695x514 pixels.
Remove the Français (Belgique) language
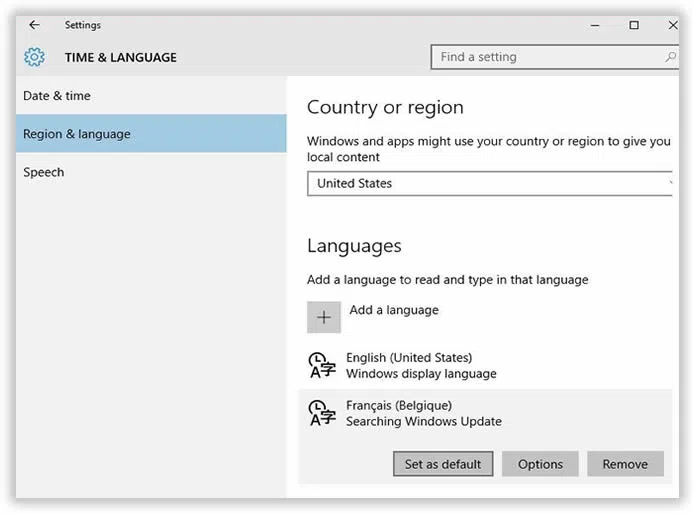625,464
